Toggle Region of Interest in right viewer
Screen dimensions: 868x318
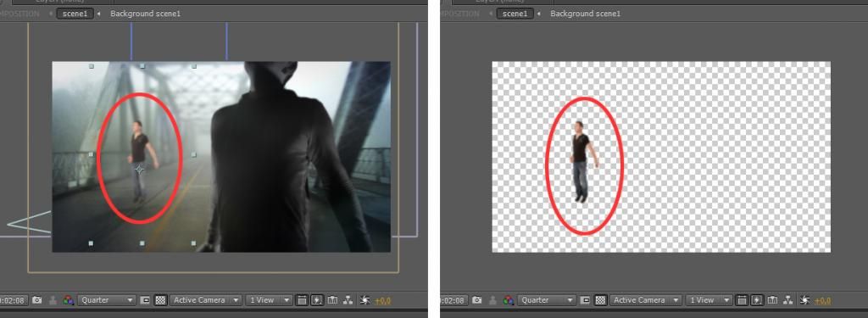pos(586,300)
